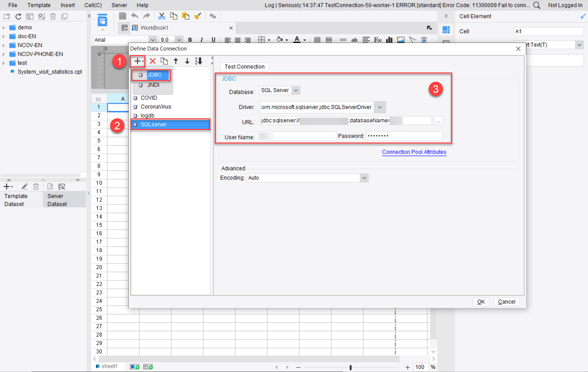
Task: Delete the selected connection with red X icon
Action: (153, 61)
